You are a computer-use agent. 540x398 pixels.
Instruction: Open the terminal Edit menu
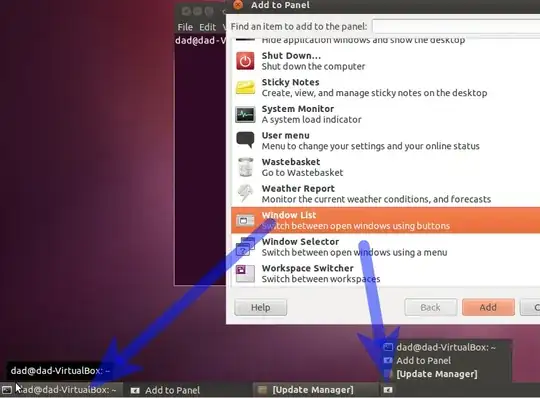tap(207, 27)
